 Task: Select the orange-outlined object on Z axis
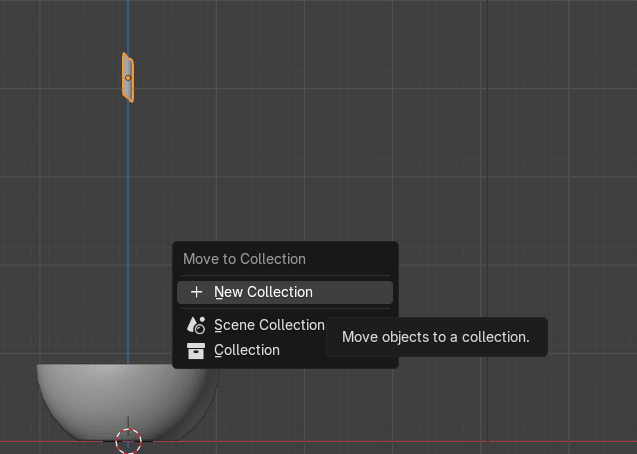click(x=128, y=90)
